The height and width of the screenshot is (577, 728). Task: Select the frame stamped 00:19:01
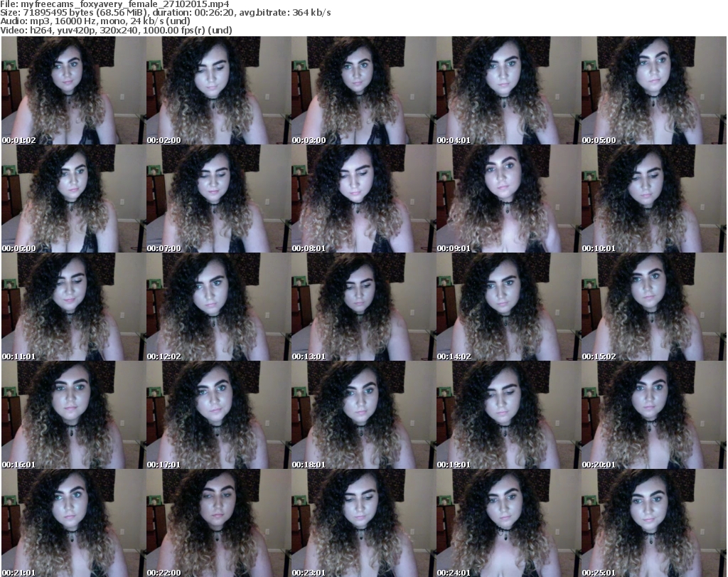click(x=508, y=415)
